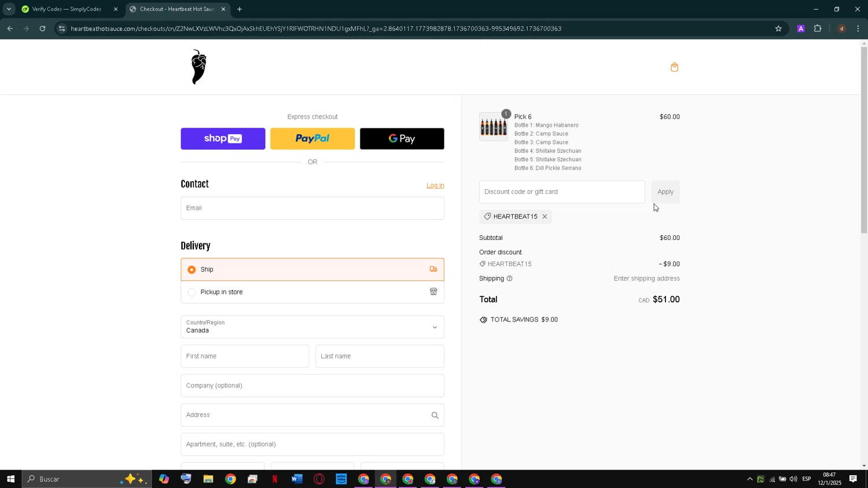This screenshot has height=488, width=868.
Task: Open a new browser tab
Action: coord(240,9)
